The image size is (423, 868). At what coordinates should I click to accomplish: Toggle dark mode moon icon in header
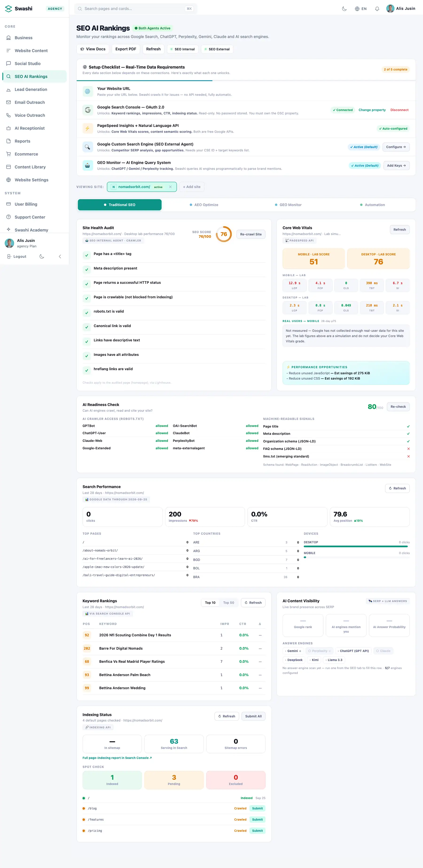344,9
